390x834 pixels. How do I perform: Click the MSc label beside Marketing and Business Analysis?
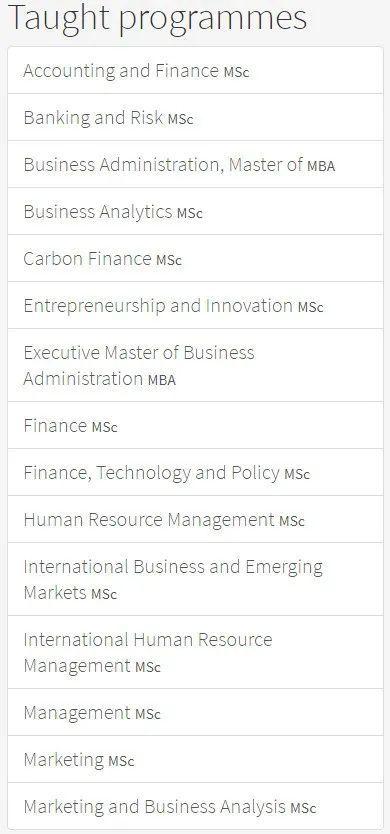click(x=303, y=808)
